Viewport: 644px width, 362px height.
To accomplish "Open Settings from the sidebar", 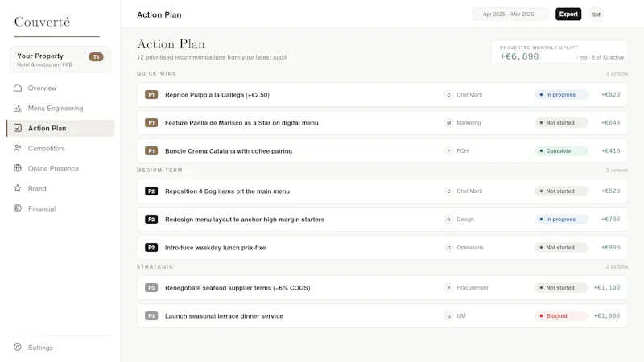I will (60, 348).
